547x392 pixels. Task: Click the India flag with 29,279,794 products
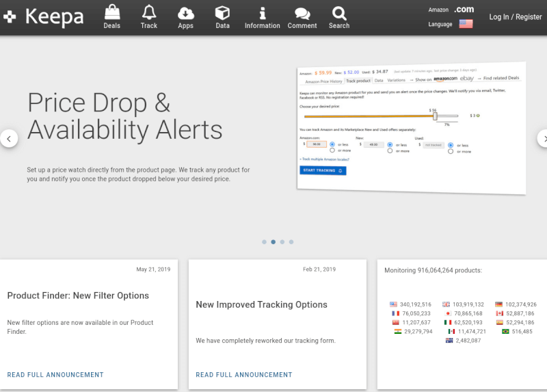tap(398, 332)
